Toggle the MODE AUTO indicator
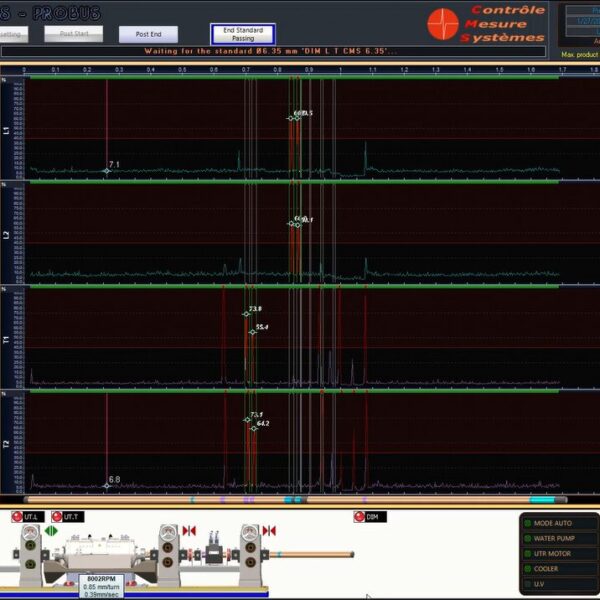This screenshot has width=600, height=600. pos(528,523)
